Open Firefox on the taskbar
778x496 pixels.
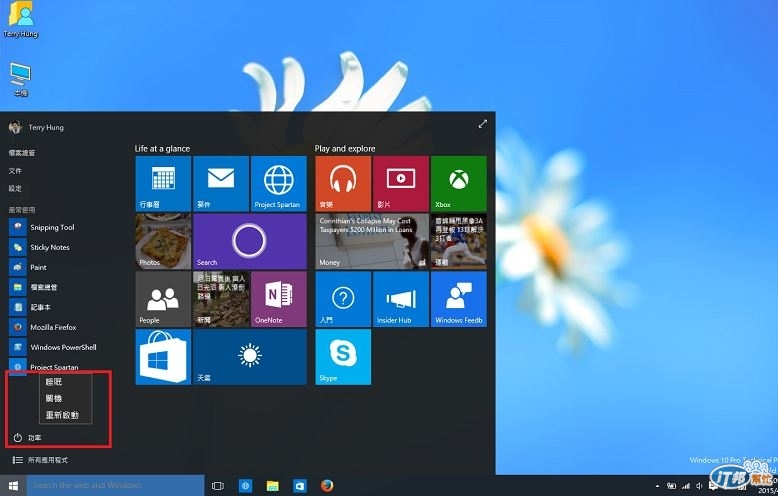pyautogui.click(x=327, y=486)
